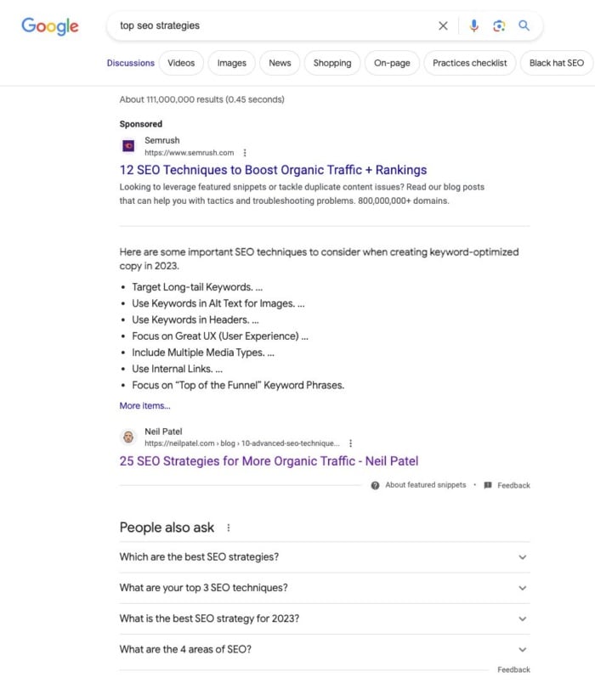Click 'Sponsored' label
This screenshot has width=595, height=700.
[141, 124]
